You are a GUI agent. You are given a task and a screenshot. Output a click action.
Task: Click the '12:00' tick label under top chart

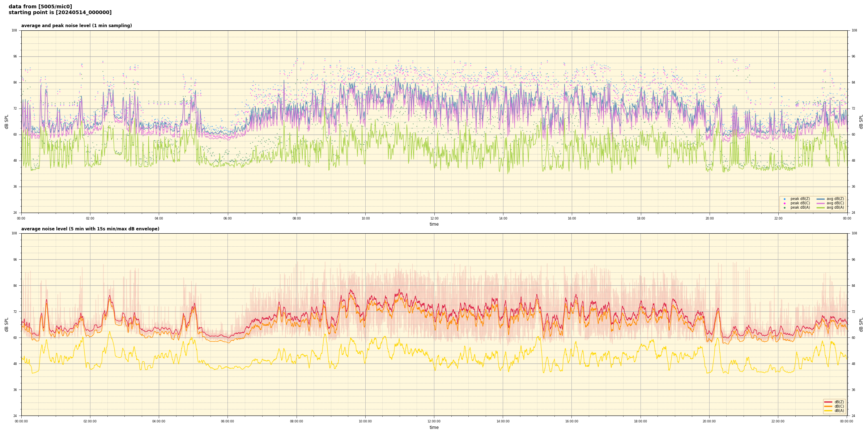point(434,218)
